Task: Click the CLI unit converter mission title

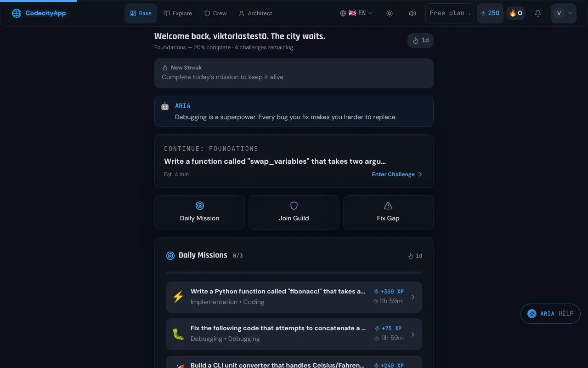Action: click(277, 365)
